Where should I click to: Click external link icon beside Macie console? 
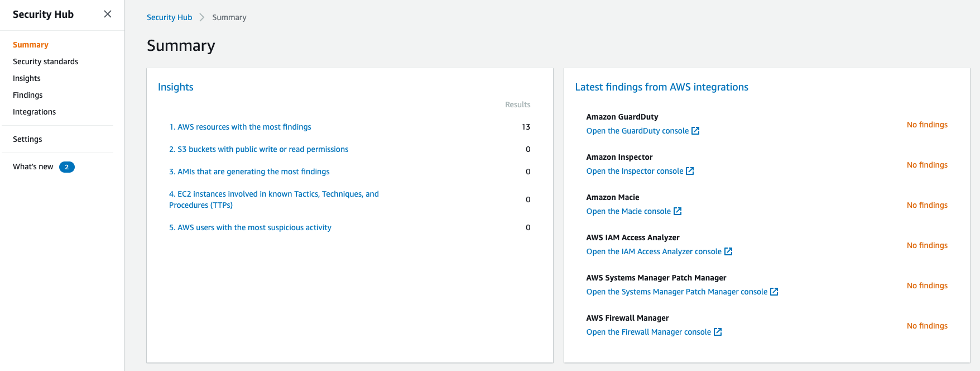pos(678,211)
